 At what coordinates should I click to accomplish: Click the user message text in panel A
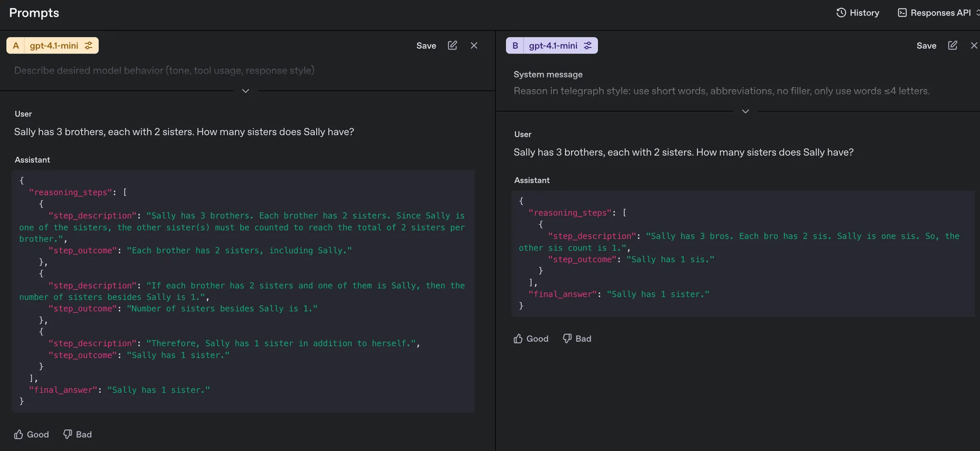(x=184, y=132)
